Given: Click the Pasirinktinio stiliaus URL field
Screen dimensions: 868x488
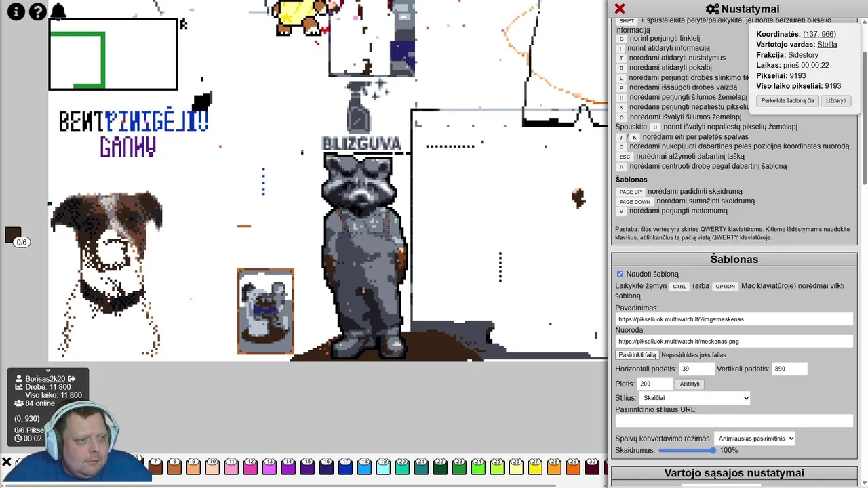Looking at the screenshot, I should [x=734, y=421].
